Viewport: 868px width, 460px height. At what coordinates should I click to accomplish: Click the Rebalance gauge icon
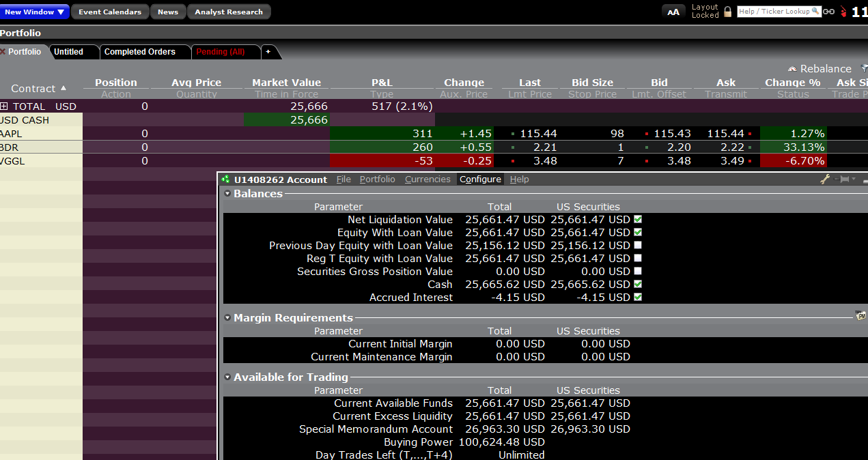[x=793, y=69]
